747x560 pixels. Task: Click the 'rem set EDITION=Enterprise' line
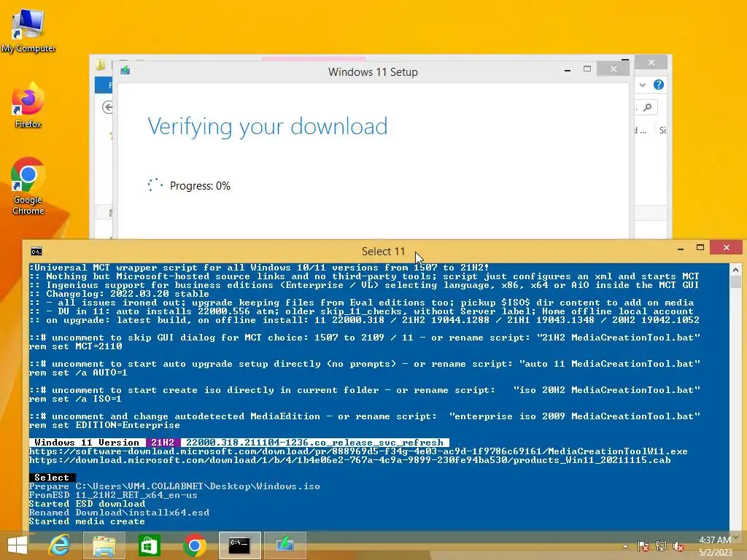(104, 425)
